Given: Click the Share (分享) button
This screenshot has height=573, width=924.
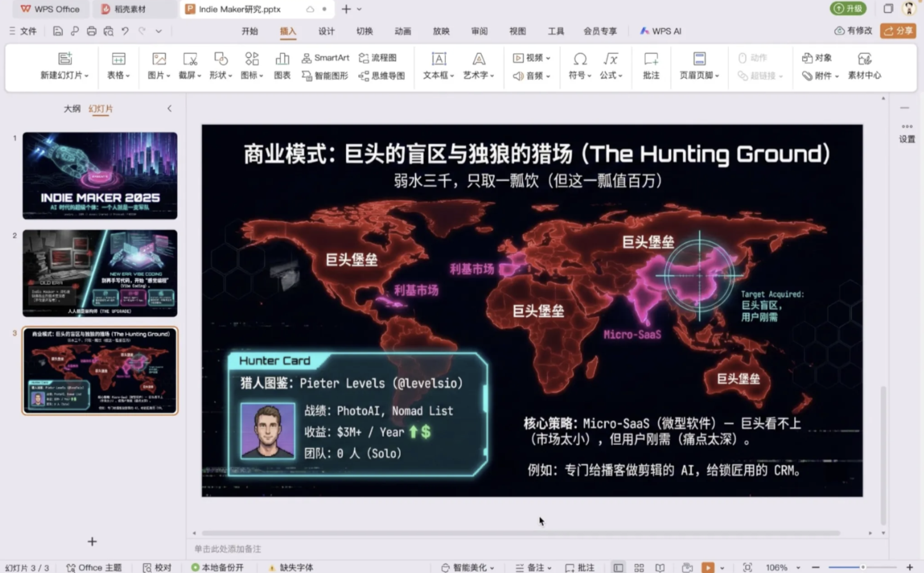Looking at the screenshot, I should [x=898, y=31].
